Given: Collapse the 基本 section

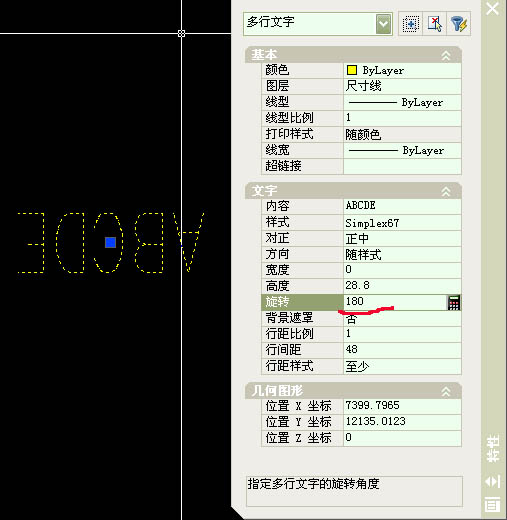Looking at the screenshot, I should pos(446,56).
